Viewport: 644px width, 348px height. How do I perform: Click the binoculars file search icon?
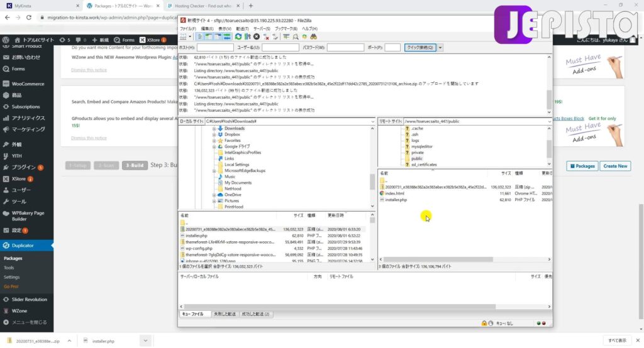tap(313, 37)
